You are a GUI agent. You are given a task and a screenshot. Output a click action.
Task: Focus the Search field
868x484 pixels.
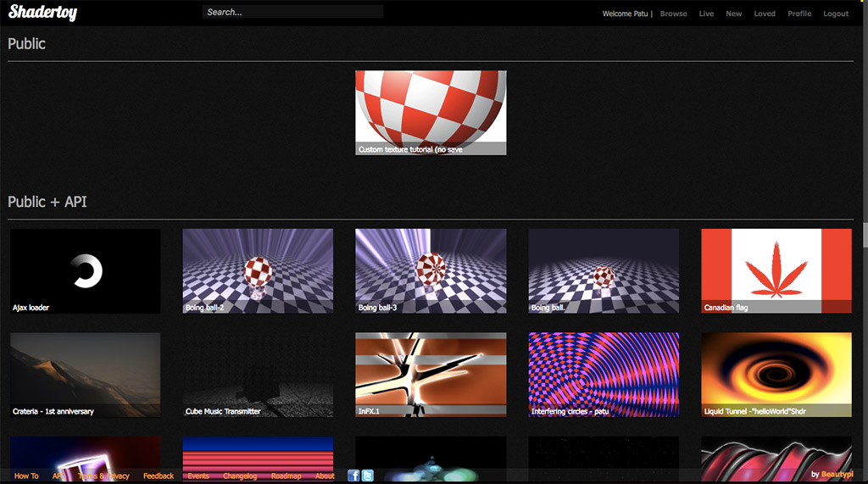click(292, 12)
